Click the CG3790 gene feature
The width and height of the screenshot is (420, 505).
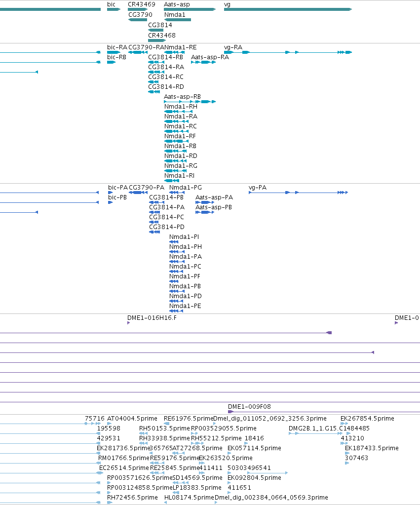coord(138,20)
